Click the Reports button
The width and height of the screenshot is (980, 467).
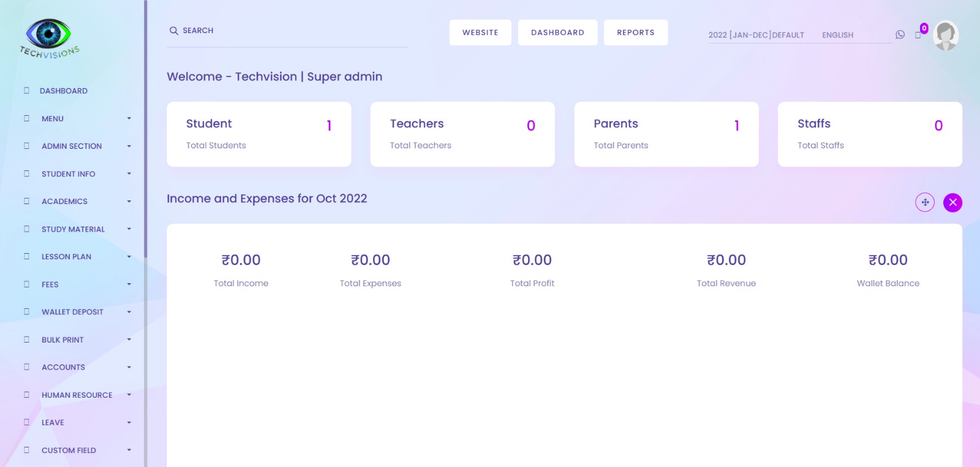point(635,32)
